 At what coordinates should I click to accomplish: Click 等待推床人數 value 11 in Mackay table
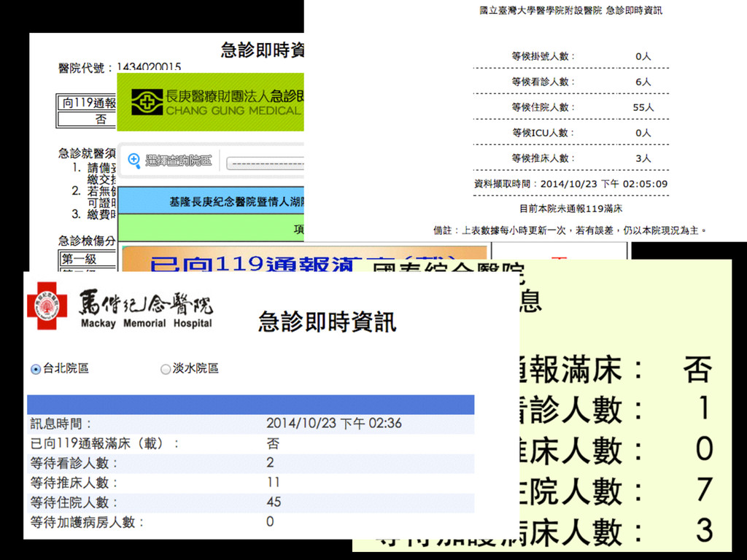point(274,483)
